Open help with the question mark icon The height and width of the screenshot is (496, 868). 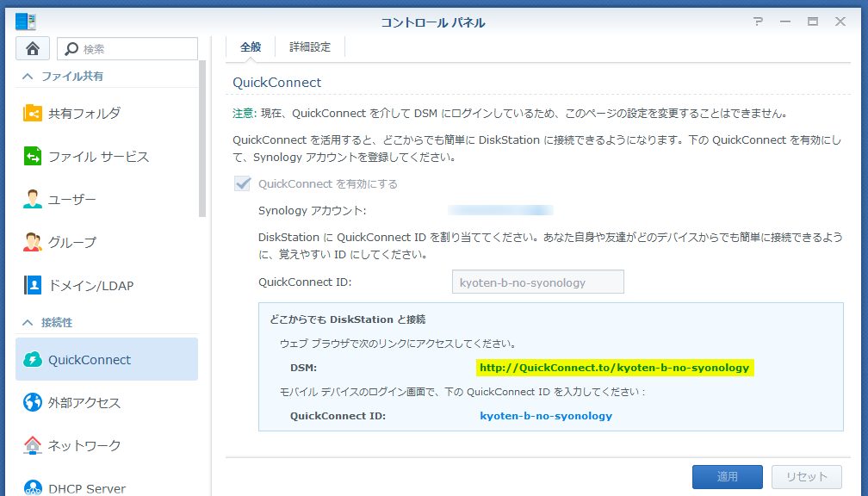coord(758,22)
